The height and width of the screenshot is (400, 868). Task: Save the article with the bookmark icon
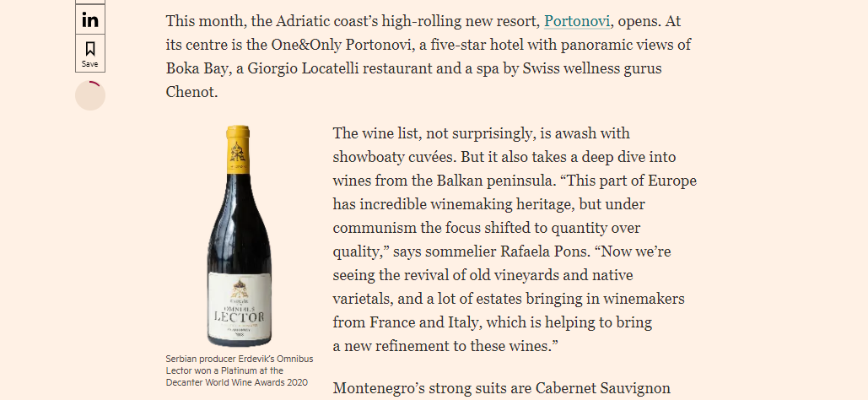(x=90, y=53)
